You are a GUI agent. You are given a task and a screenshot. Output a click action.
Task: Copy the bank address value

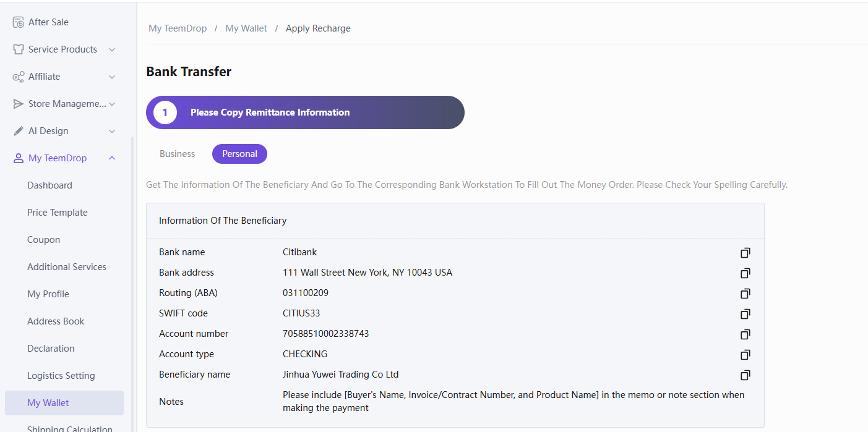(x=746, y=273)
